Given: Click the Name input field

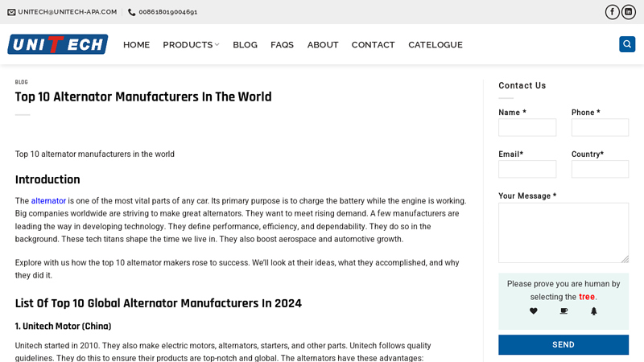Looking at the screenshot, I should 527,128.
